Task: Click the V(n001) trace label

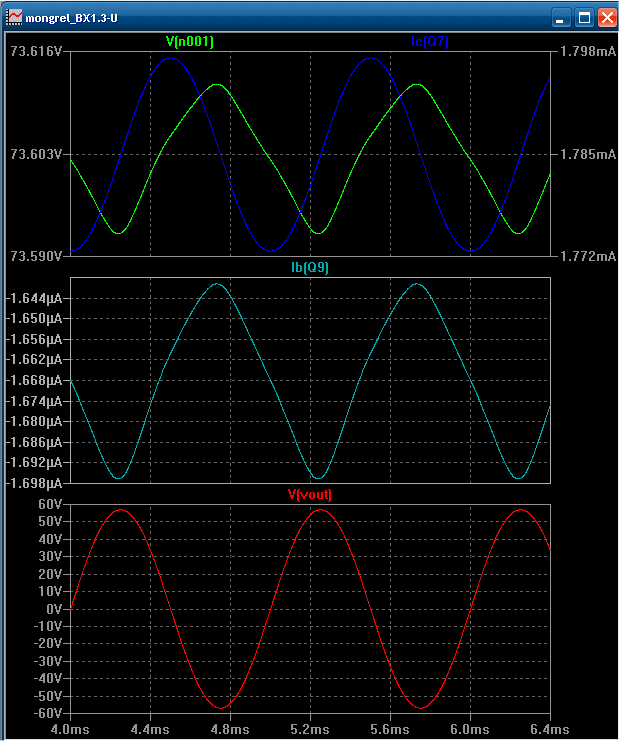Action: pyautogui.click(x=190, y=42)
